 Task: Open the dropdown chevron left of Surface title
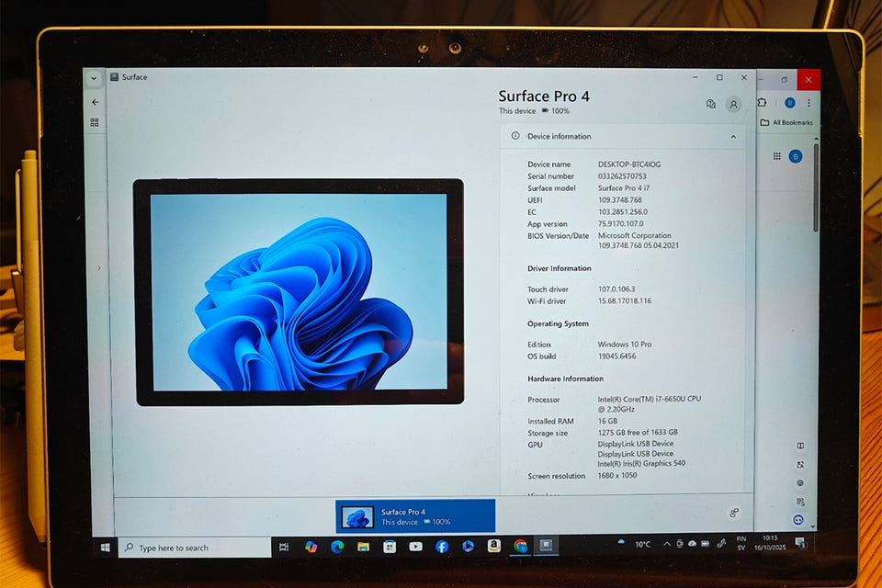94,78
